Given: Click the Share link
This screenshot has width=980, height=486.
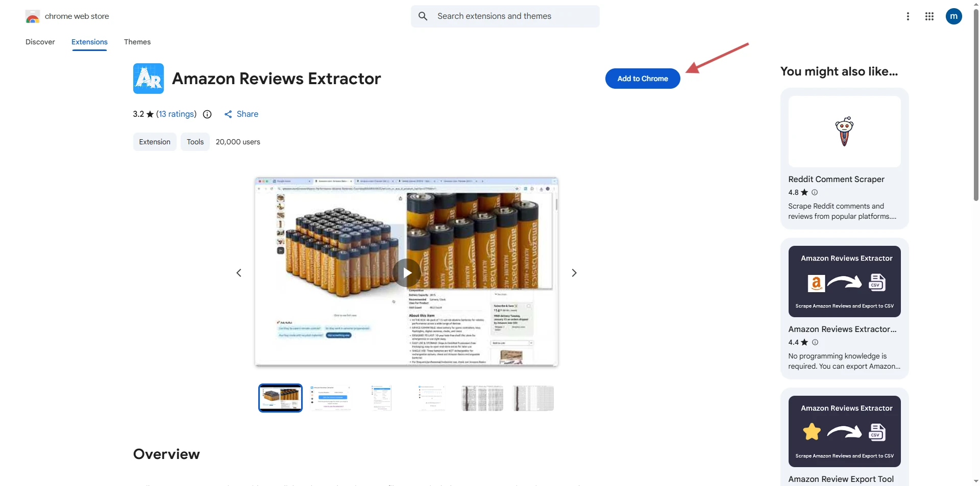Looking at the screenshot, I should [x=241, y=114].
